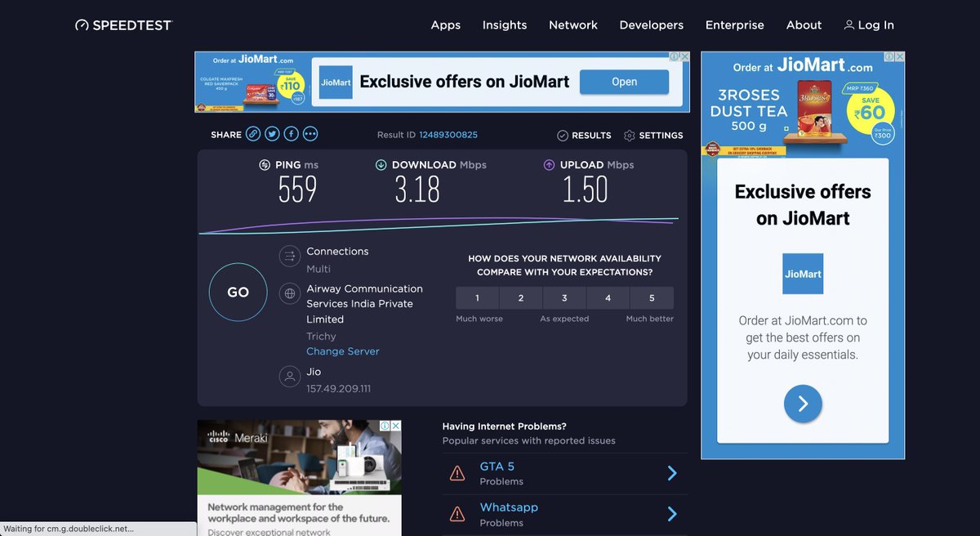Open Whatsapp problems entry
The width and height of the screenshot is (980, 536).
564,515
